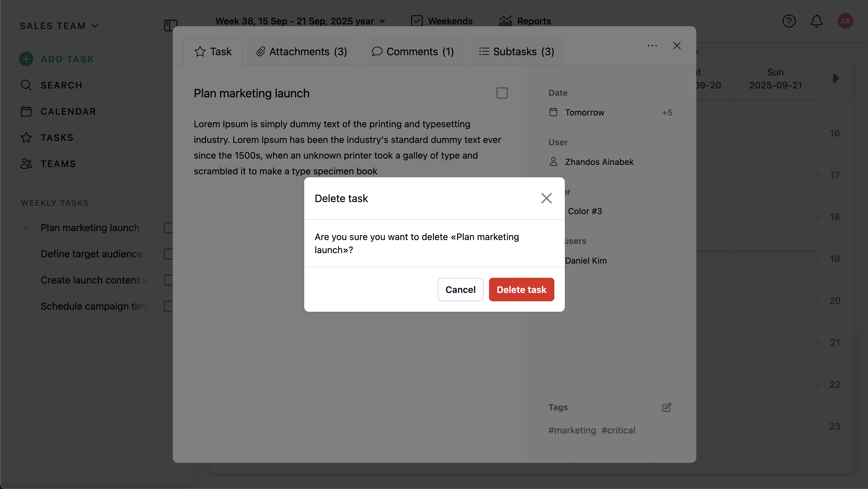The image size is (868, 489).
Task: Click the help question mark icon
Action: click(x=789, y=21)
